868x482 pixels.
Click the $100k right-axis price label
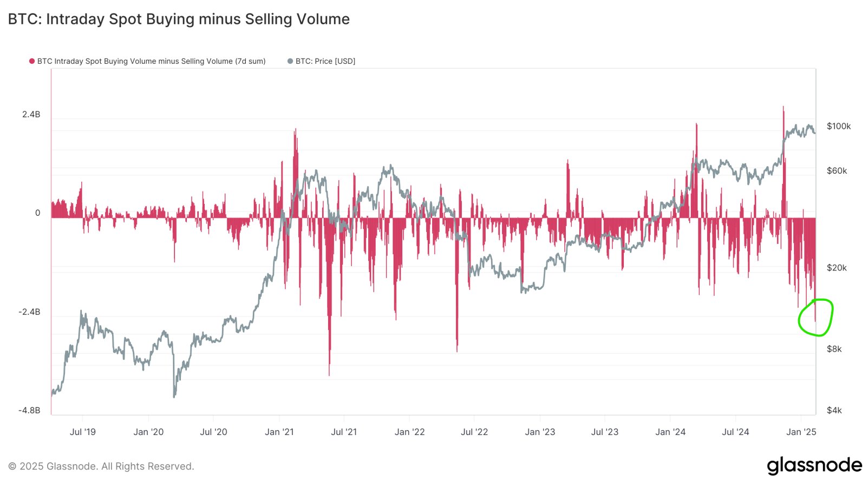pyautogui.click(x=839, y=126)
